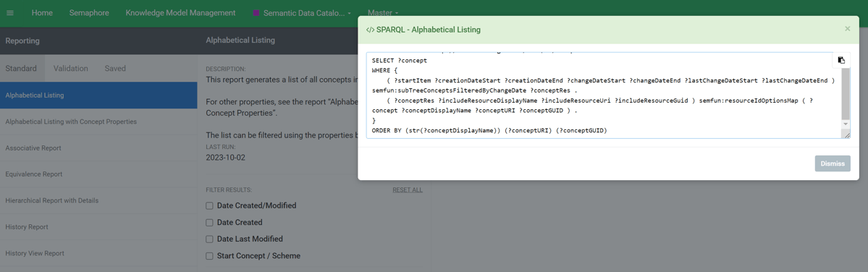Screen dimensions: 868x272
Task: Open the Master branch dropdown
Action: (x=382, y=13)
